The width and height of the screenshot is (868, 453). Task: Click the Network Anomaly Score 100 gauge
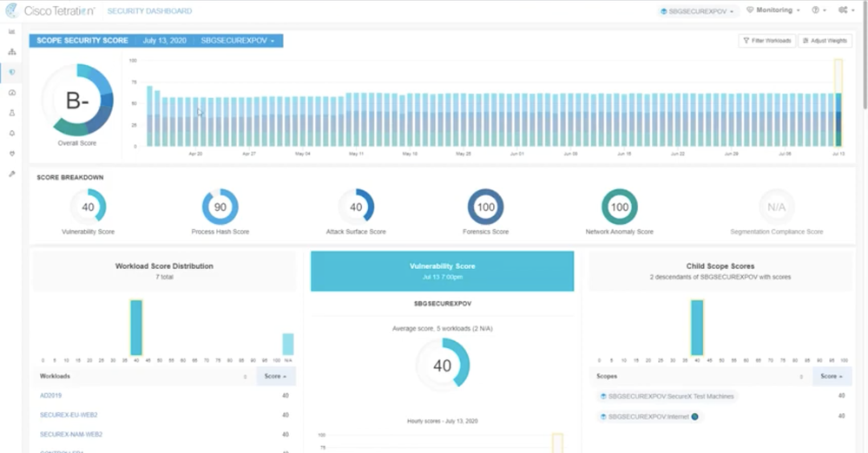pyautogui.click(x=620, y=207)
